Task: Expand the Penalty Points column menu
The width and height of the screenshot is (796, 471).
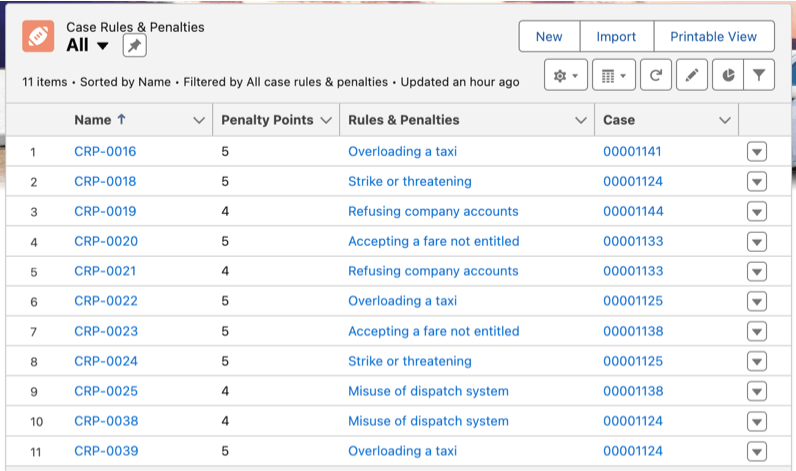Action: click(324, 120)
